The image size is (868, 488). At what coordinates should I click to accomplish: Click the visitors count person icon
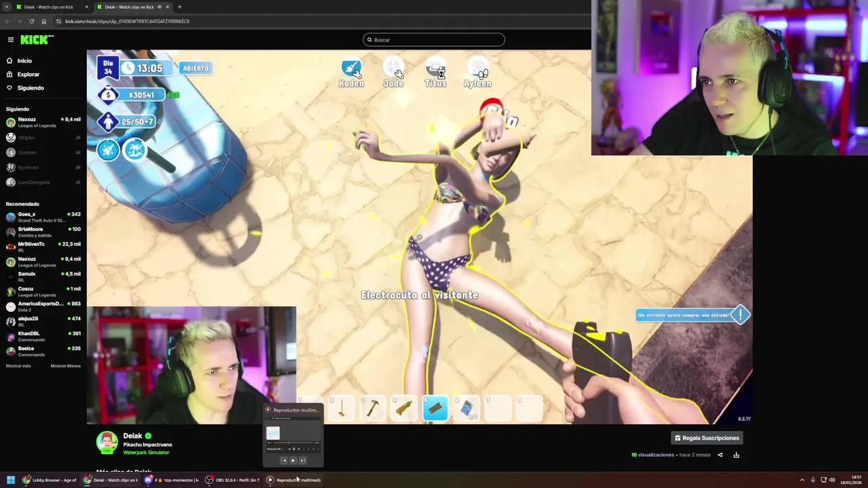click(x=108, y=123)
